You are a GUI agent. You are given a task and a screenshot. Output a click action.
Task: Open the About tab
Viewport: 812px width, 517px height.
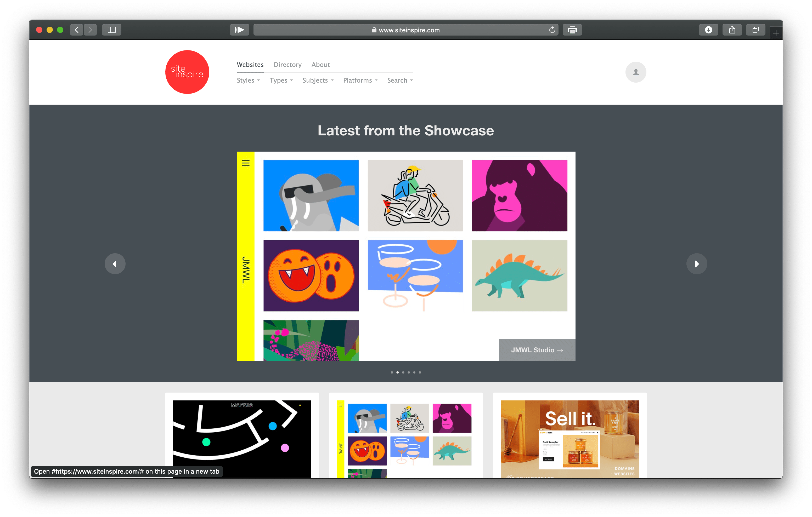[320, 64]
